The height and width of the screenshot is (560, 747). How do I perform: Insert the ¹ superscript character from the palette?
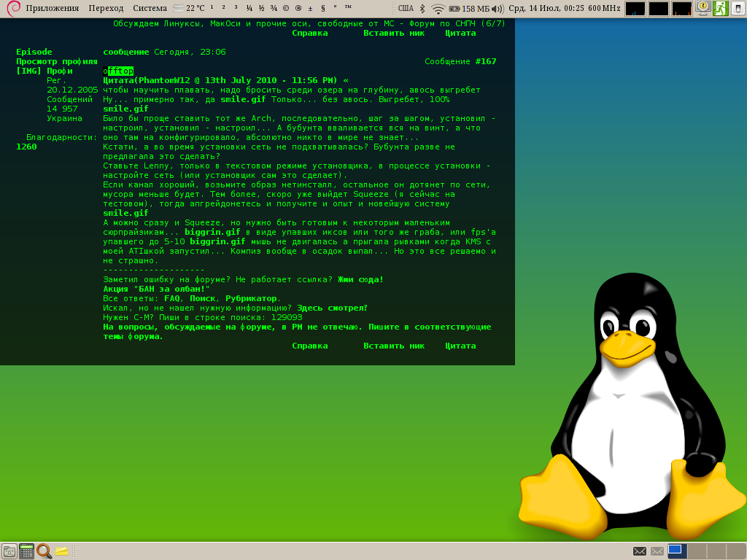click(x=212, y=7)
